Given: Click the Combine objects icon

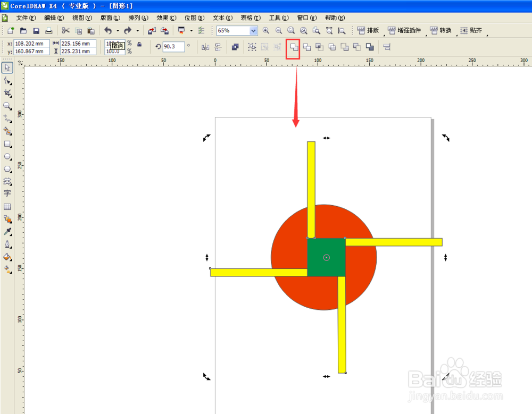Looking at the screenshot, I should (x=235, y=47).
